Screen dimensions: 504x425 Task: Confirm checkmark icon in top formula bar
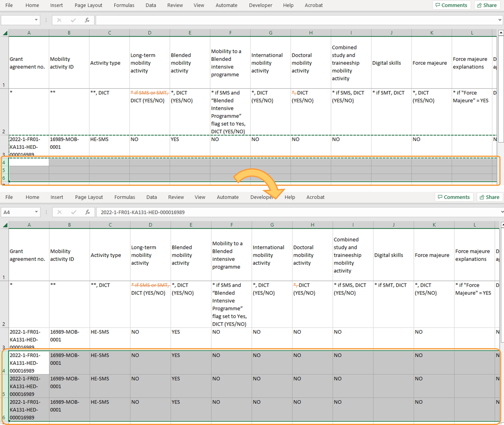click(x=73, y=20)
